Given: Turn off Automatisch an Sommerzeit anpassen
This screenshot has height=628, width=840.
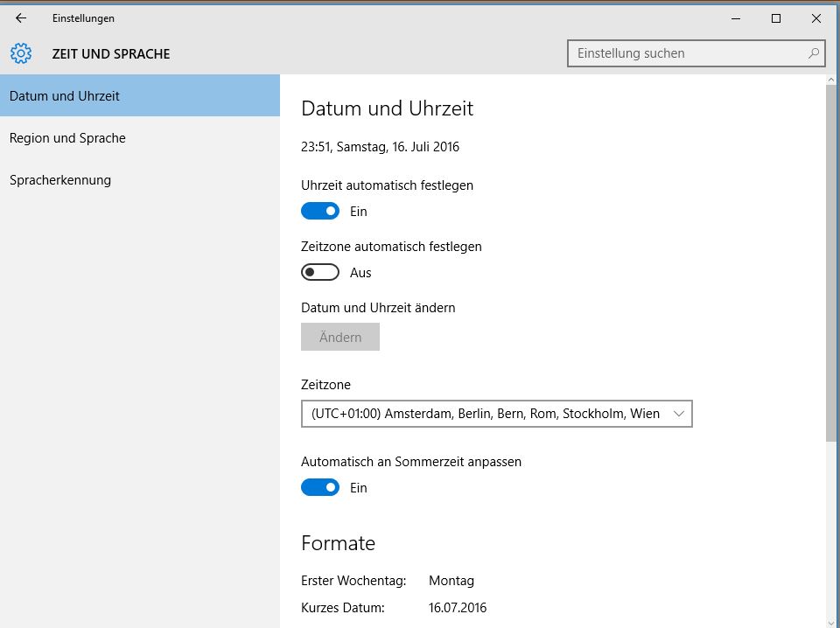Looking at the screenshot, I should click(x=320, y=487).
